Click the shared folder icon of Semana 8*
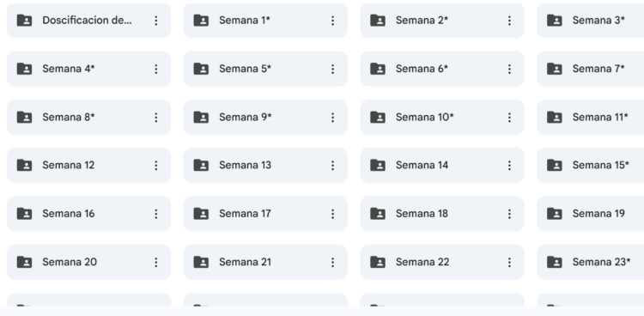 (24, 117)
